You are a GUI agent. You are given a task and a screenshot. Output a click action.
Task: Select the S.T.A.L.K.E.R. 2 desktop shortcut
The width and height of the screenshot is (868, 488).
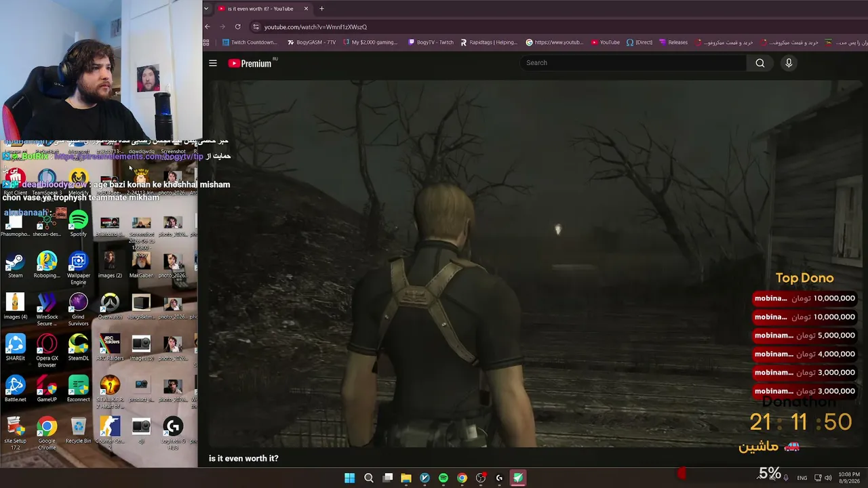(110, 392)
